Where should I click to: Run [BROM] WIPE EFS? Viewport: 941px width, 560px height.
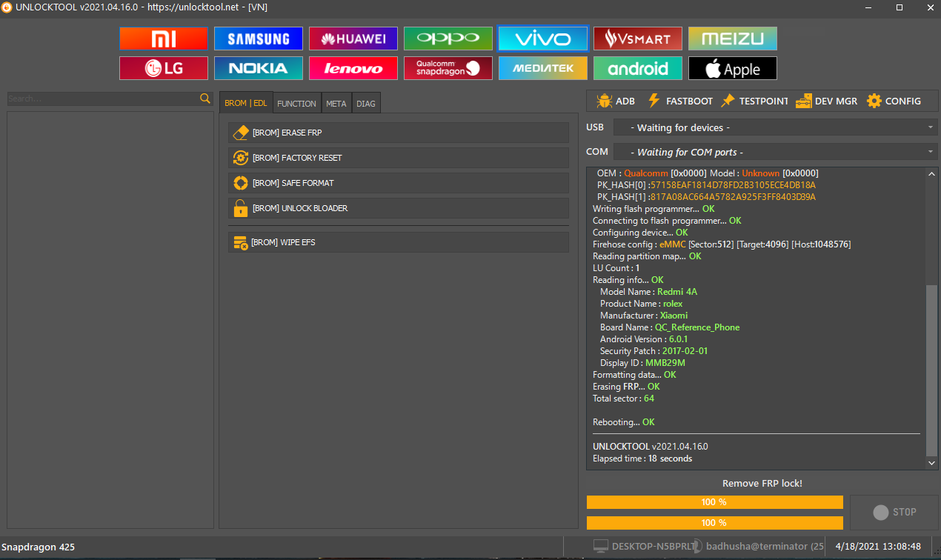coord(399,242)
